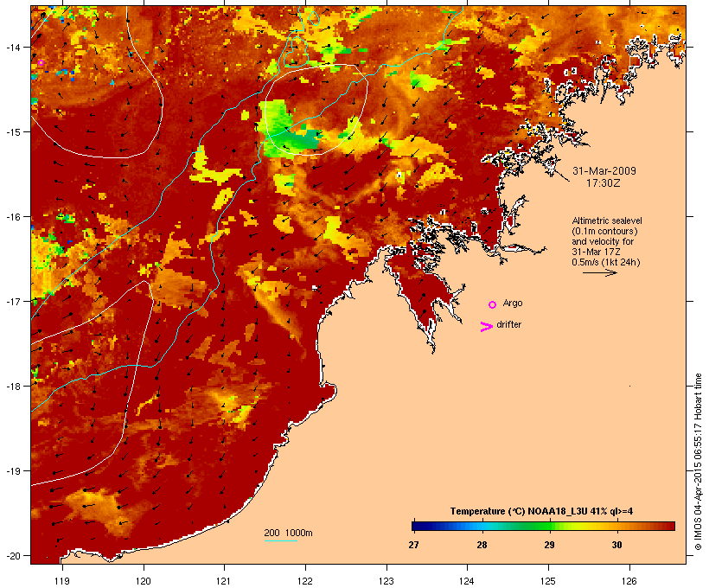Image resolution: width=709 pixels, height=588 pixels.
Task: Click the 31-Mar-2009 date label
Action: tap(604, 171)
